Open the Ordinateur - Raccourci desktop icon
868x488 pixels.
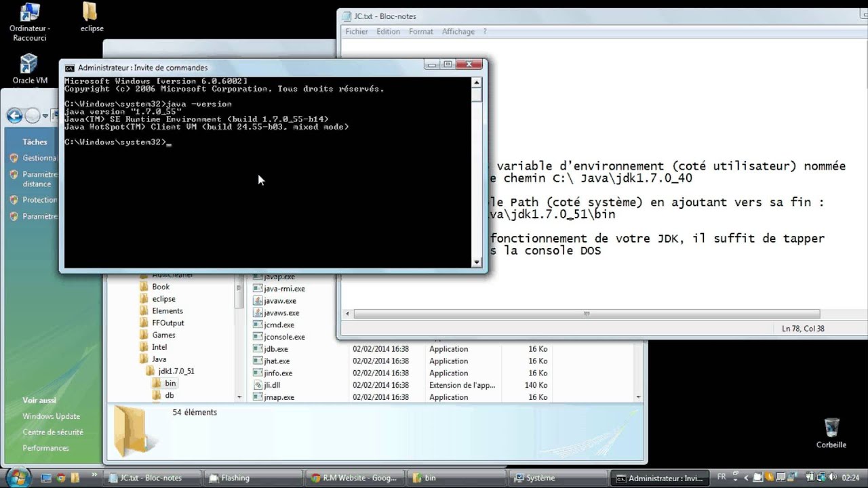pos(29,20)
